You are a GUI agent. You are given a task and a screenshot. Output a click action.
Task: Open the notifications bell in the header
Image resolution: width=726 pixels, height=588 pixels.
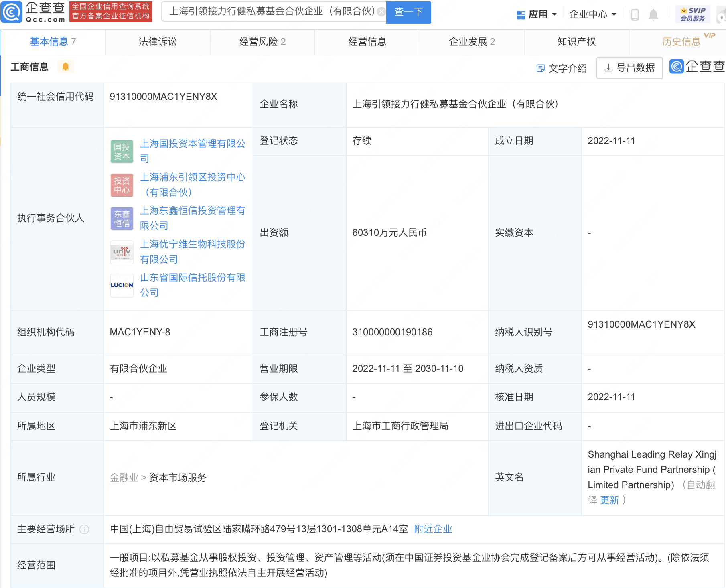coord(653,15)
